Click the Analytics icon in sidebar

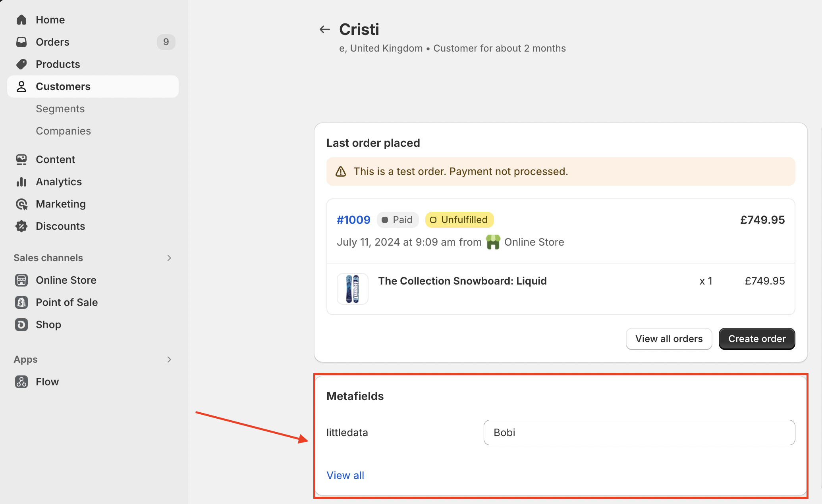point(22,182)
